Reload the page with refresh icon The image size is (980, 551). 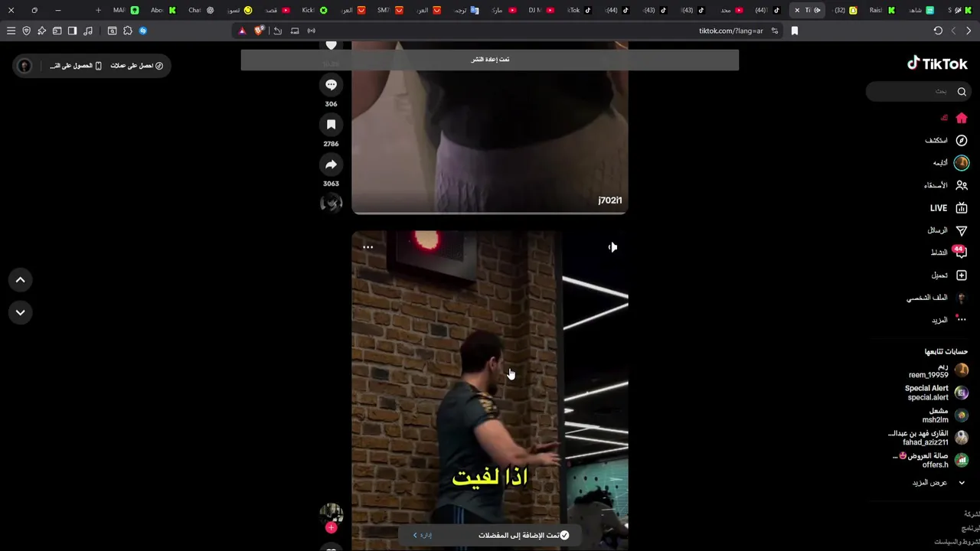(x=938, y=31)
